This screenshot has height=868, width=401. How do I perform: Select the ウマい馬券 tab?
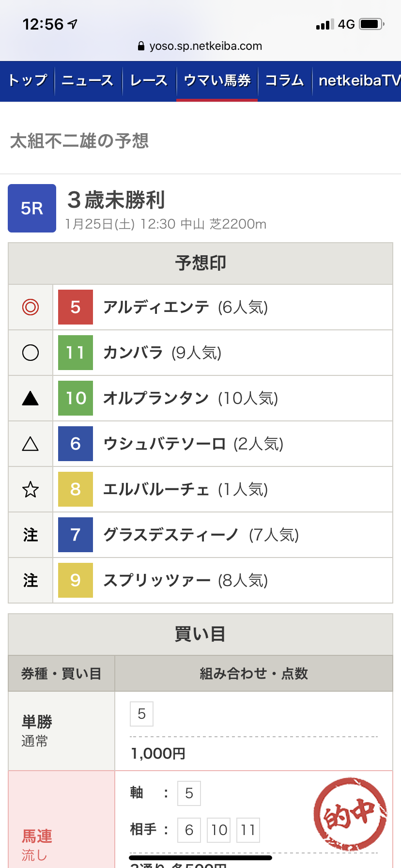pyautogui.click(x=217, y=80)
